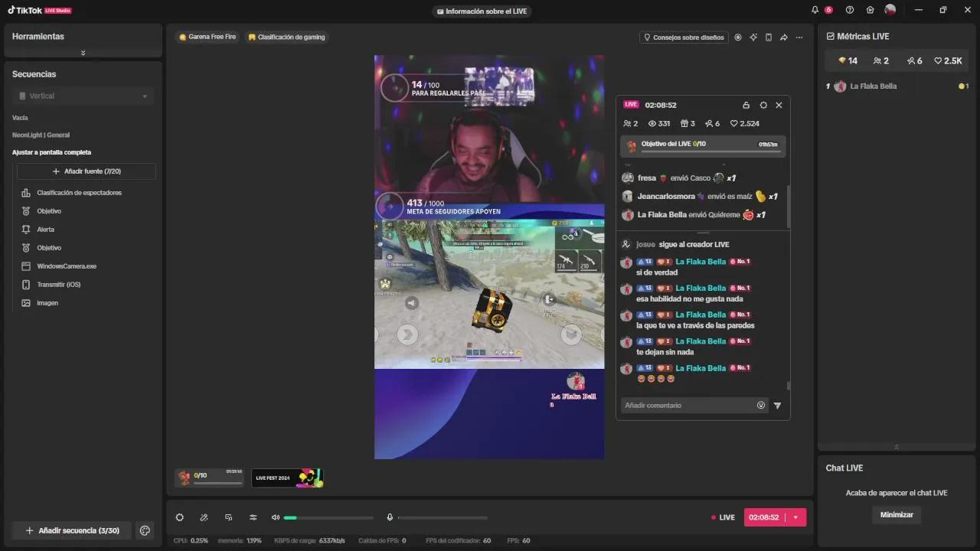Click Añadir fuente (7/20) button
This screenshot has width=980, height=551.
click(x=86, y=171)
